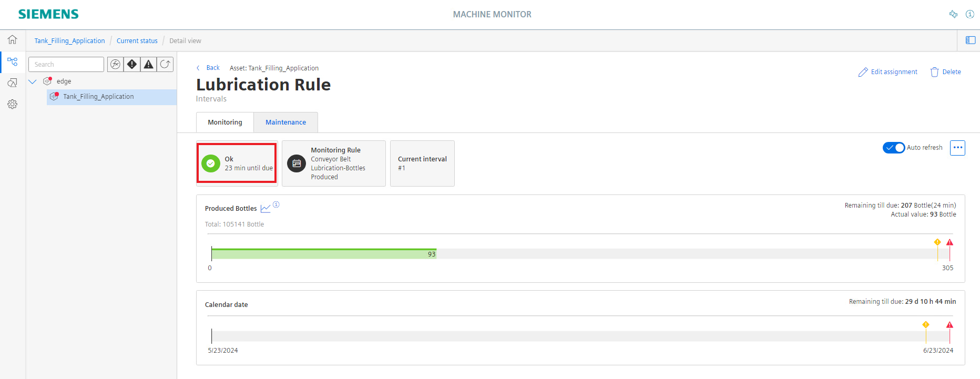Click the Back chevron arrow
The height and width of the screenshot is (379, 980).
tap(198, 68)
